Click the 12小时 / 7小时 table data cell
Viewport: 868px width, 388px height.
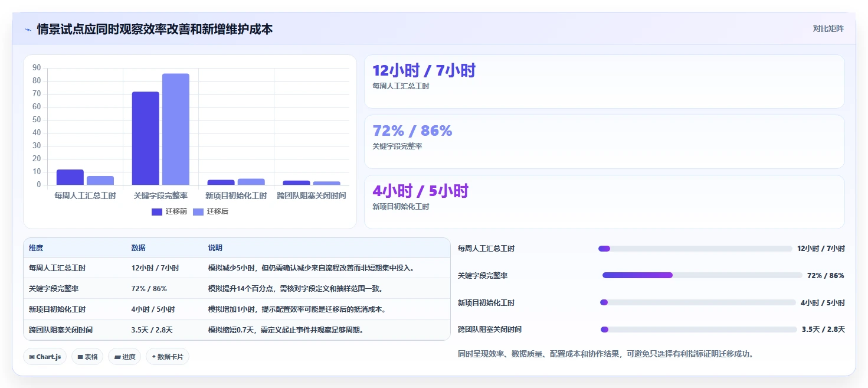[155, 268]
